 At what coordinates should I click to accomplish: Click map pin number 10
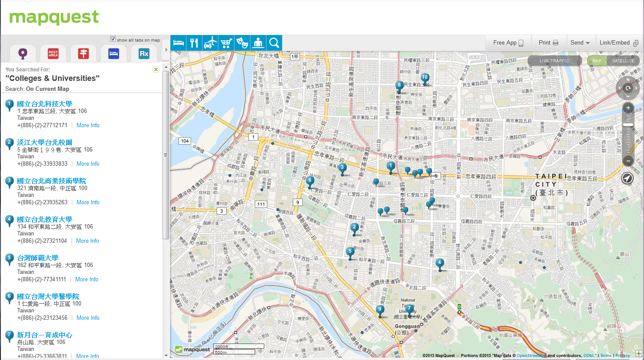coord(425,79)
